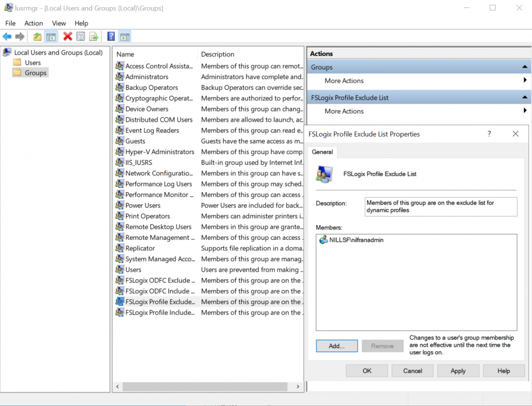Select the Performance Log Users group row
This screenshot has width=532, height=406.
coord(209,184)
